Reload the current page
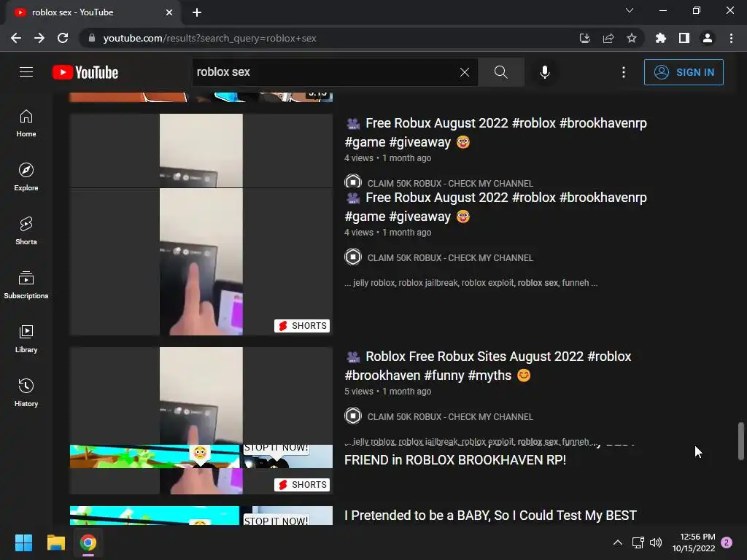Screen dimensions: 747x560 pyautogui.click(x=63, y=38)
